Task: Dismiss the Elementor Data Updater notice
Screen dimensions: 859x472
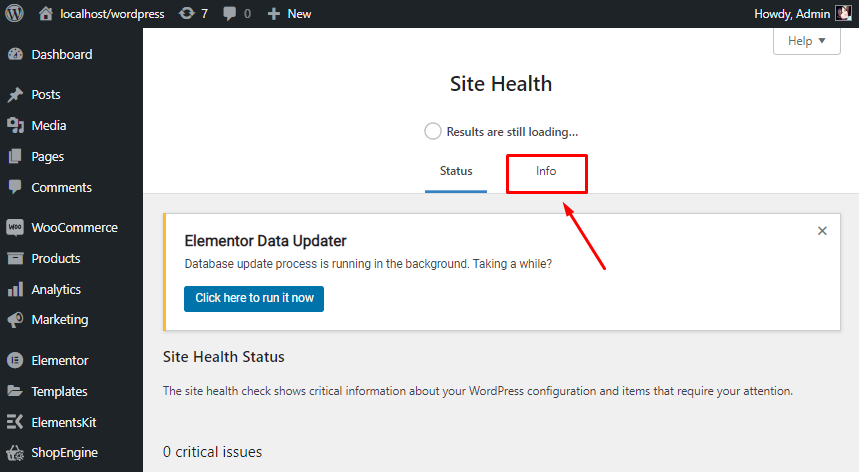Action: click(822, 231)
